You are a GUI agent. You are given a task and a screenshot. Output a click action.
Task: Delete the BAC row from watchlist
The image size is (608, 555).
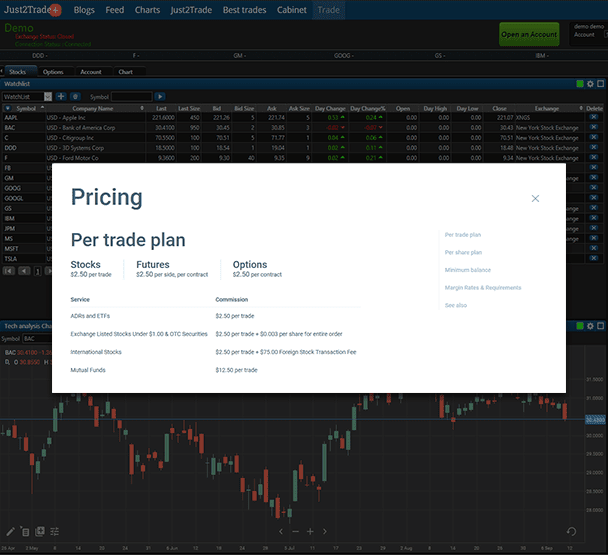(594, 127)
